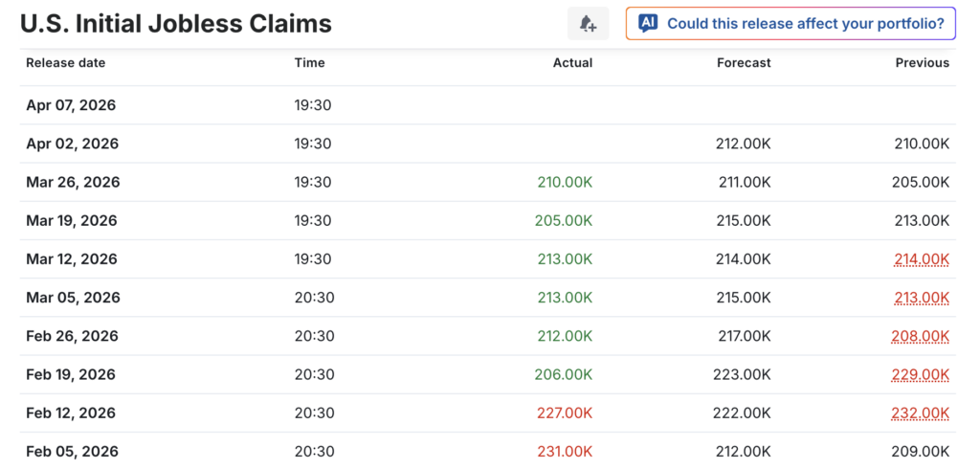
Task: Click 215.00K forecast for Mar 19, 2026
Action: click(x=744, y=221)
